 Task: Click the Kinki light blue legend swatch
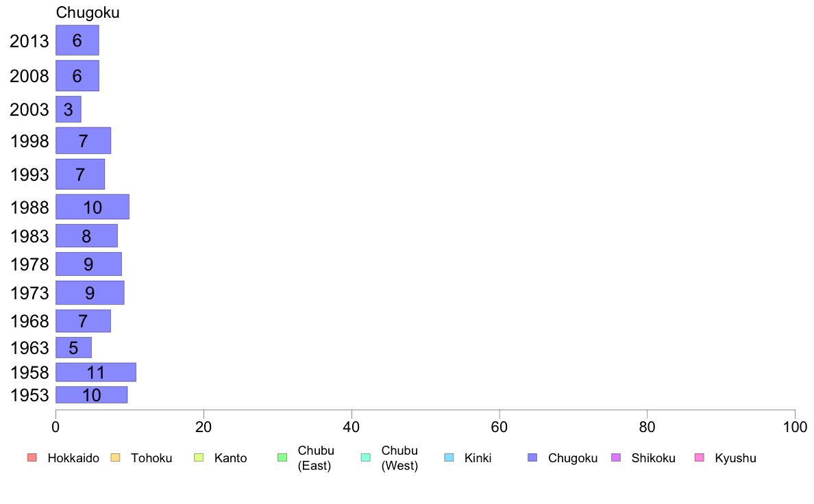click(x=449, y=457)
